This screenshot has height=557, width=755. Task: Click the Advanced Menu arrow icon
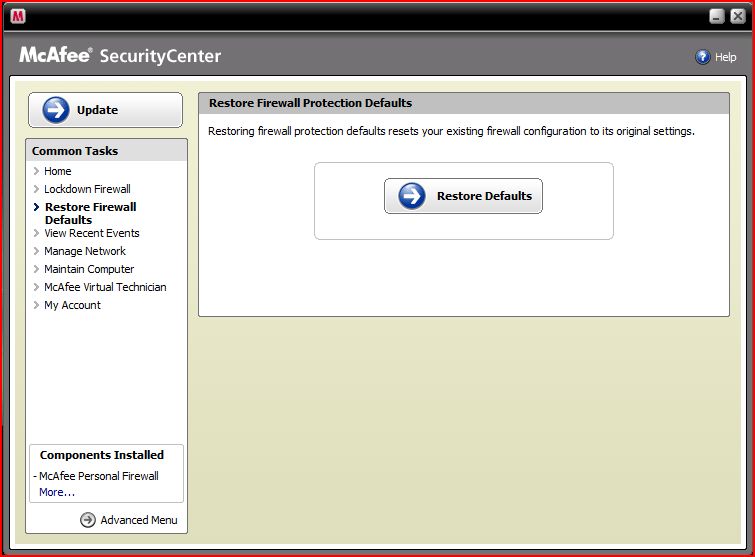coord(88,520)
